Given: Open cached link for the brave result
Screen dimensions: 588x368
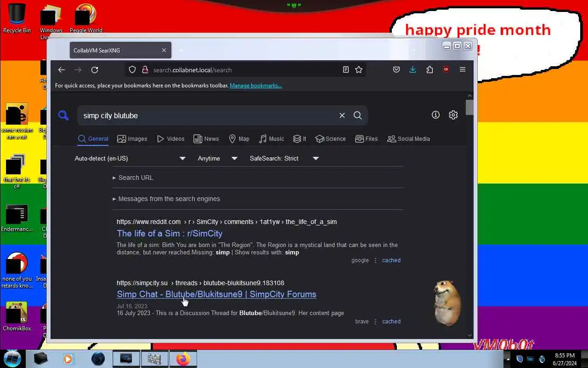Looking at the screenshot, I should pyautogui.click(x=391, y=322).
